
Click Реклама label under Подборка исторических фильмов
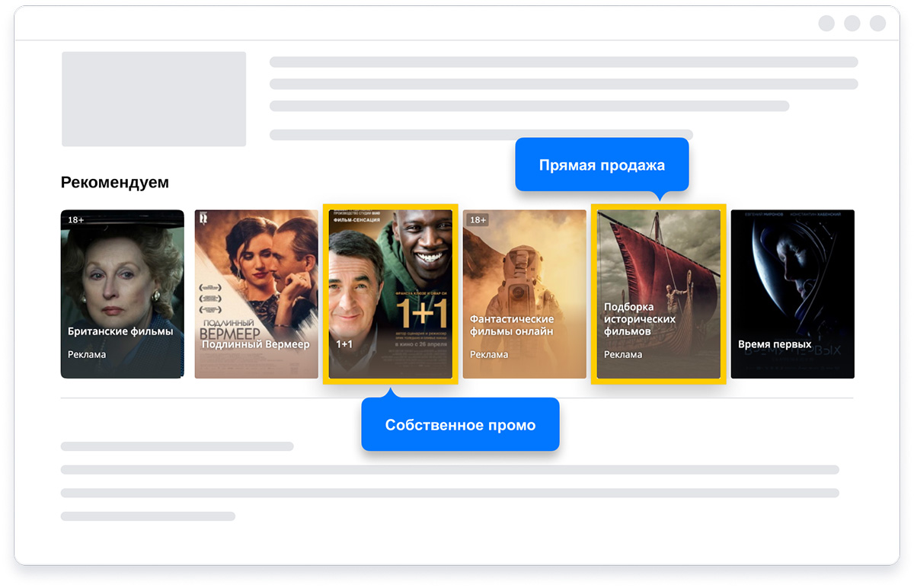623,354
